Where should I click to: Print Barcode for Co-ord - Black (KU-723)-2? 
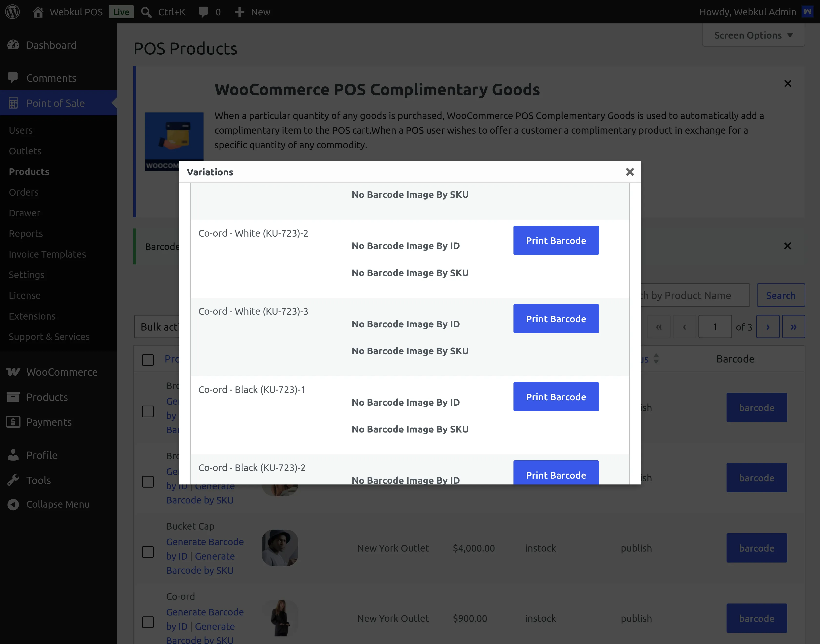[x=556, y=473]
